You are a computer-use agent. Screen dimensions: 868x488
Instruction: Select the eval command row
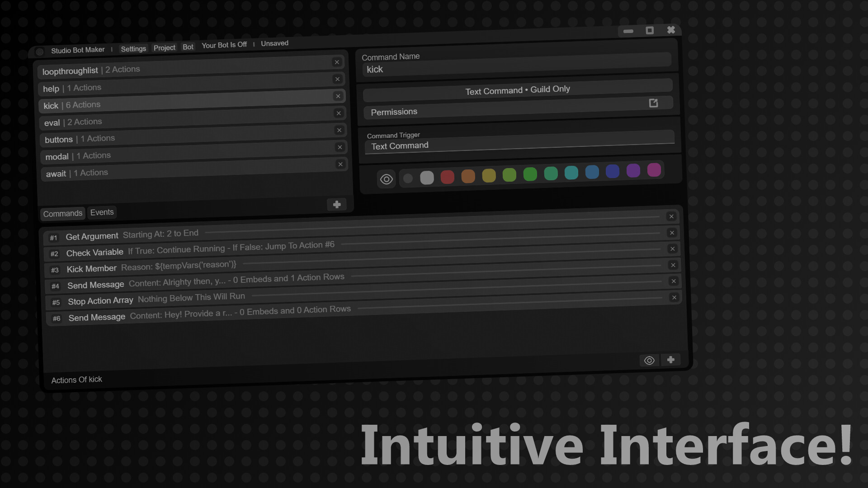(193, 118)
